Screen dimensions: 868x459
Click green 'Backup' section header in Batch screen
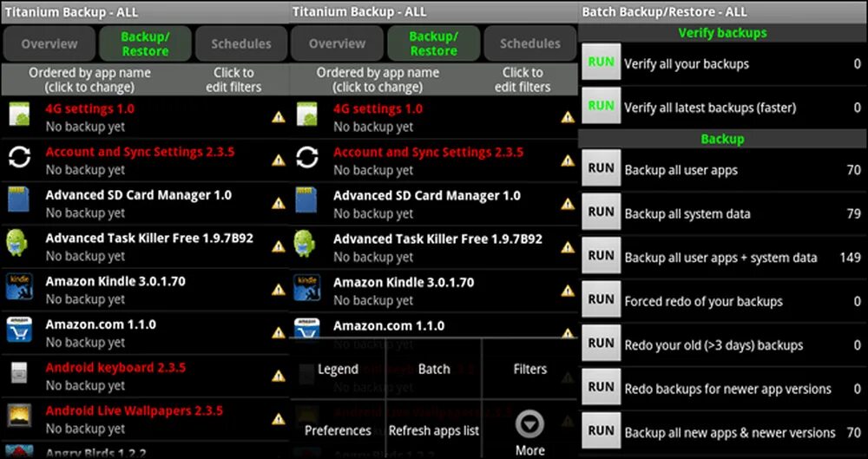[x=722, y=139]
